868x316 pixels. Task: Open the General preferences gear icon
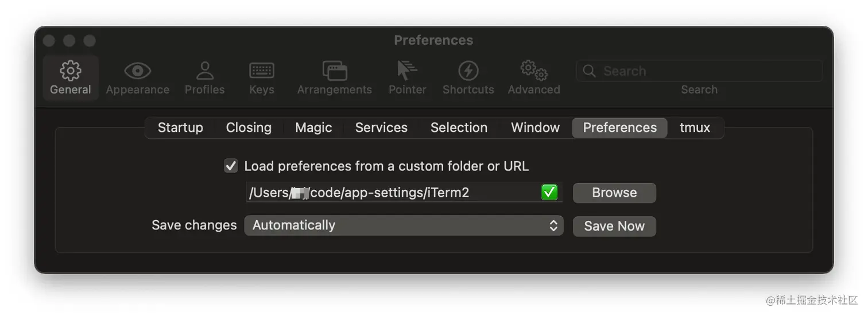tap(71, 71)
